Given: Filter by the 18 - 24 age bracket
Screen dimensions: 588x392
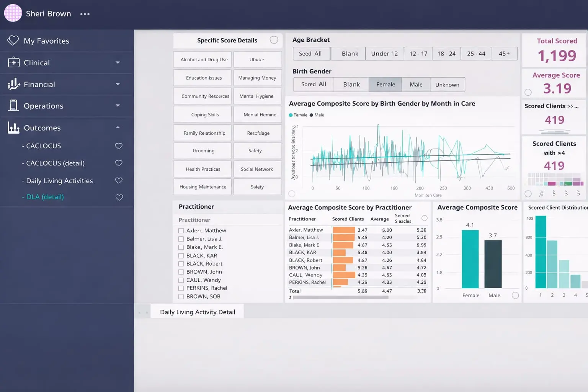Looking at the screenshot, I should click(446, 54).
